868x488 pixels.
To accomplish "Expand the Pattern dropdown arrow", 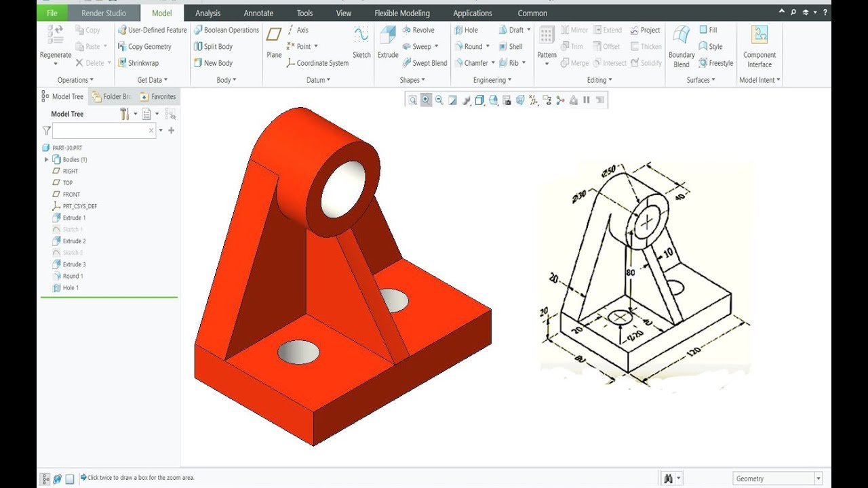I will [547, 64].
